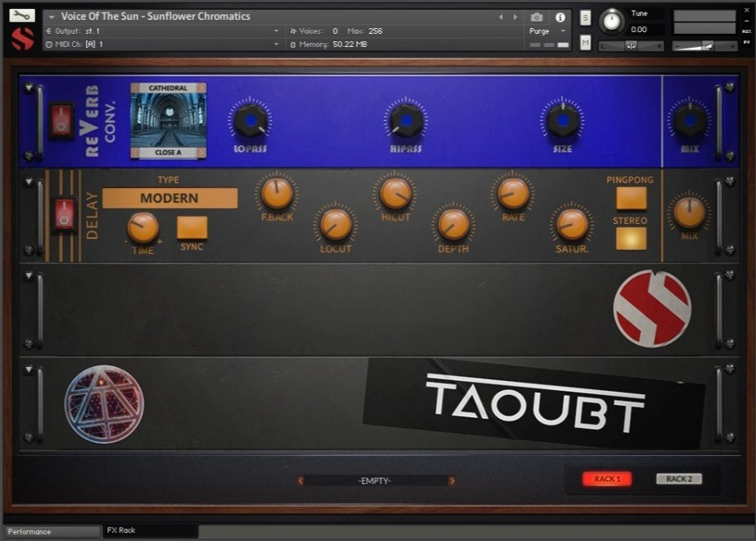This screenshot has height=541, width=756.
Task: Select previous impulse arrow left of CLOSE A
Action: (135, 153)
